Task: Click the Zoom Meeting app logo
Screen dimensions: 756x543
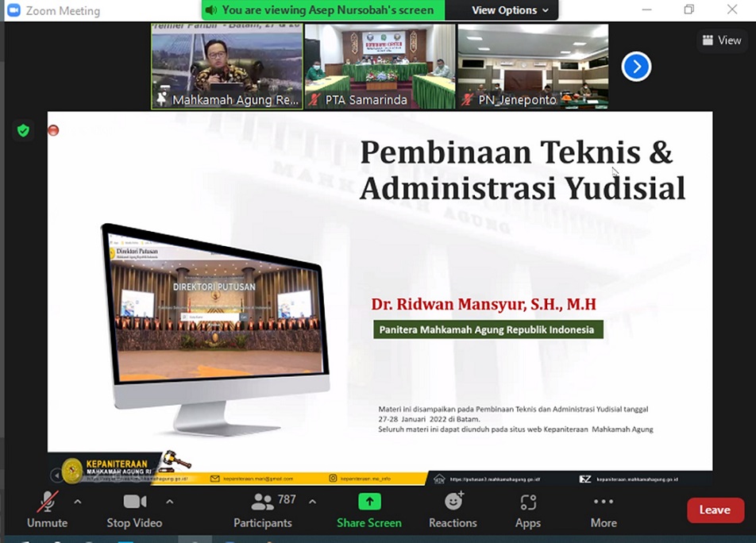Action: [x=14, y=10]
